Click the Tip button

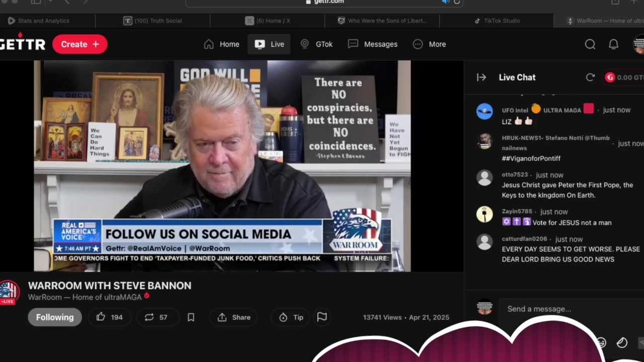click(291, 317)
